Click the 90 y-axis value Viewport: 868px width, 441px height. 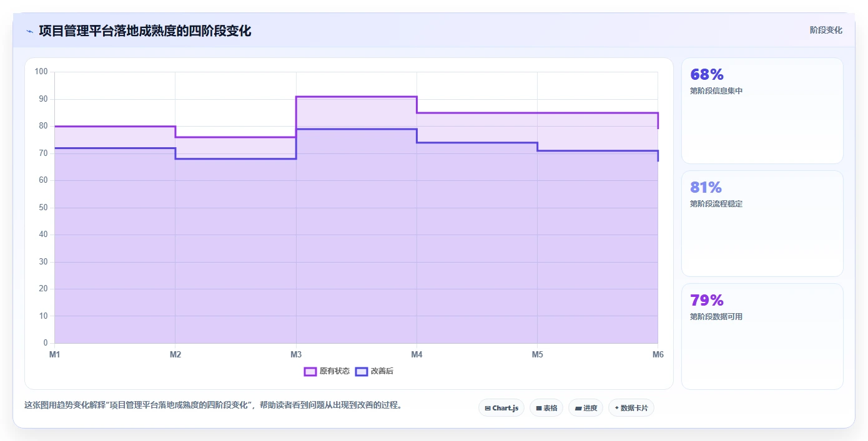coord(43,99)
